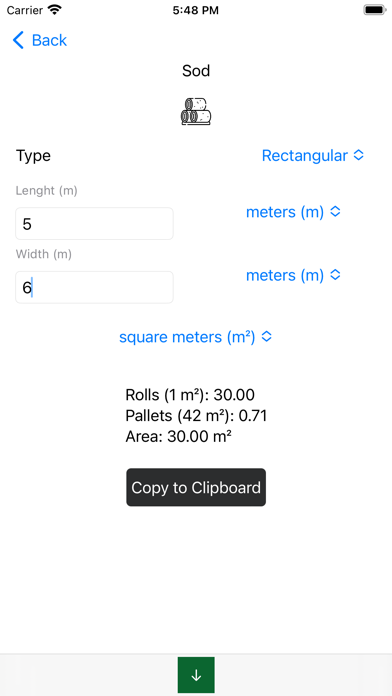The image size is (392, 696).
Task: Tap the Area result line
Action: click(178, 437)
